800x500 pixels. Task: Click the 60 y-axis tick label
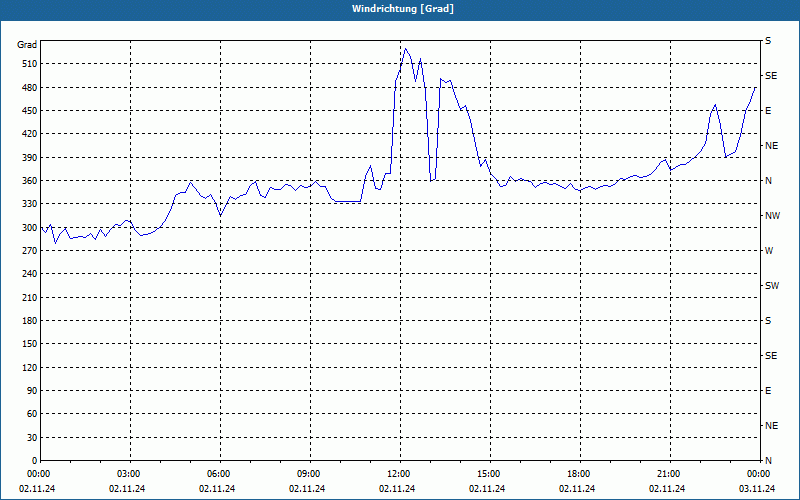pyautogui.click(x=32, y=413)
